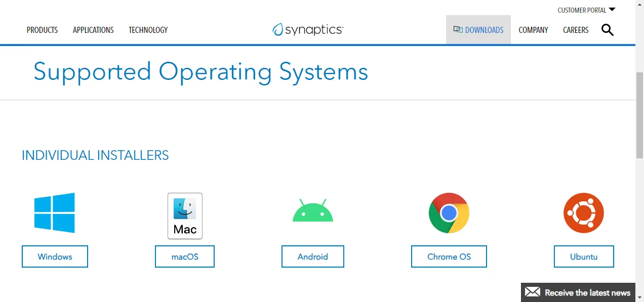Click the Android installer button
The width and height of the screenshot is (644, 302).
coord(313,256)
